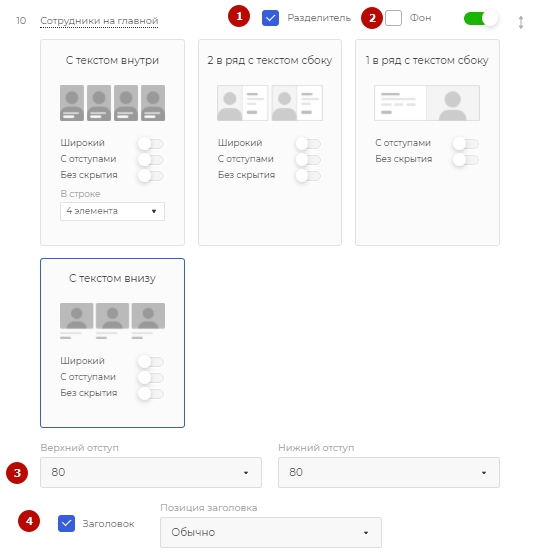Uncheck the Разделитель checkbox
536x560 pixels.
click(x=270, y=18)
